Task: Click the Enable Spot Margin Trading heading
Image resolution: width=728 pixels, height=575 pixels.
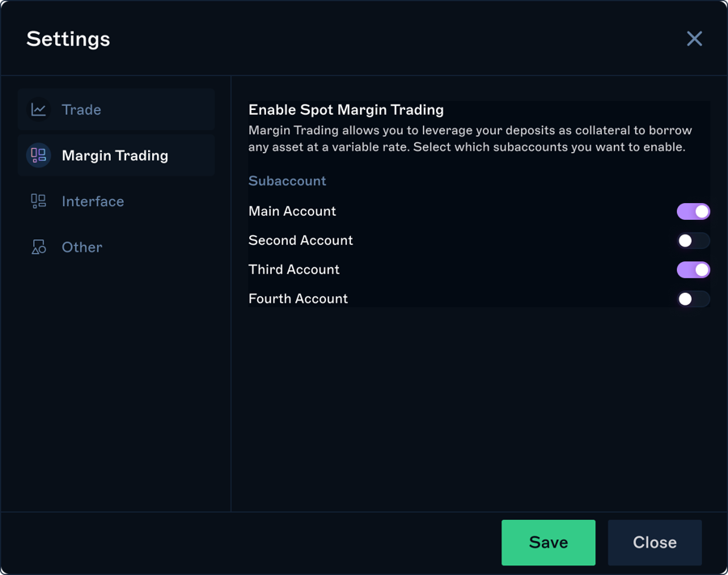Action: click(x=345, y=110)
